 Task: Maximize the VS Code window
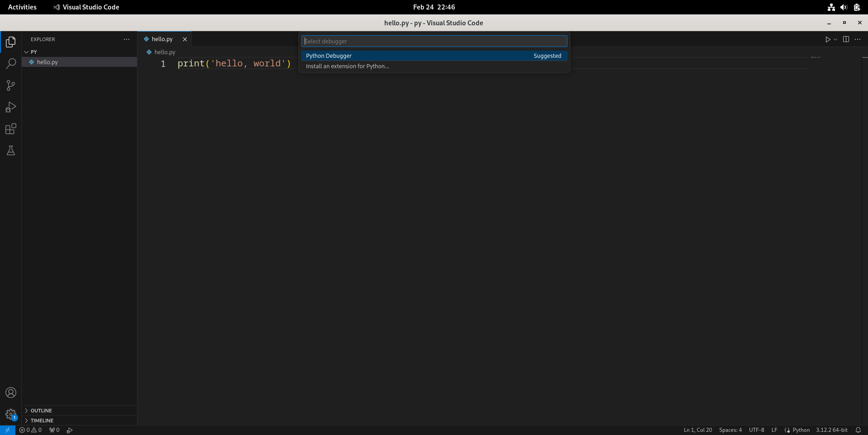coord(844,23)
